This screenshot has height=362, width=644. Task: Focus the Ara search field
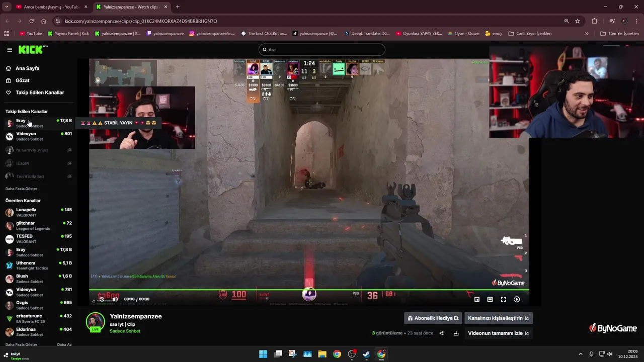point(322,50)
